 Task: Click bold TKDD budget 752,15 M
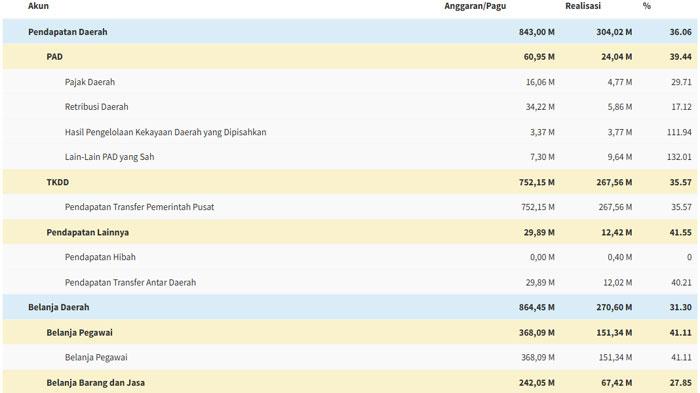click(537, 182)
